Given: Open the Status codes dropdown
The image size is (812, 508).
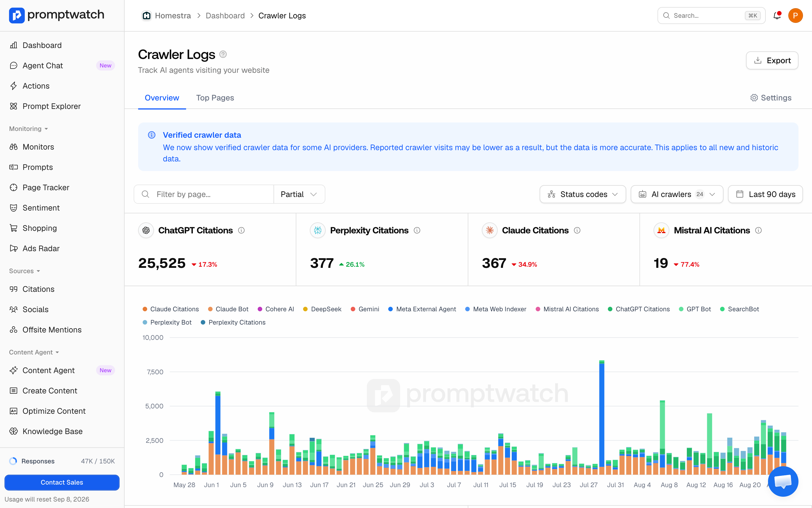Looking at the screenshot, I should 582,194.
